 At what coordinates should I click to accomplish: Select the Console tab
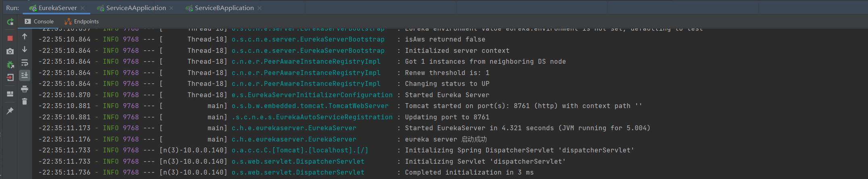click(x=43, y=22)
